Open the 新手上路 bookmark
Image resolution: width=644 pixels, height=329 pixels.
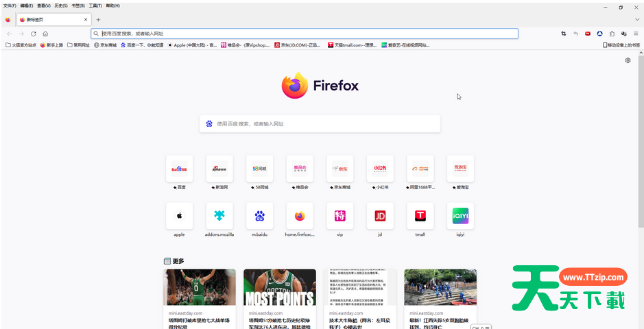pyautogui.click(x=51, y=45)
